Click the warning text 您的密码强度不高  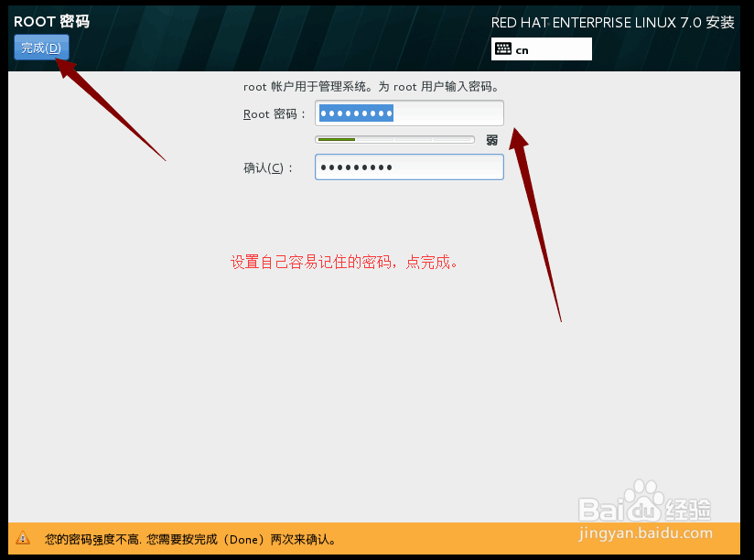tap(92, 539)
